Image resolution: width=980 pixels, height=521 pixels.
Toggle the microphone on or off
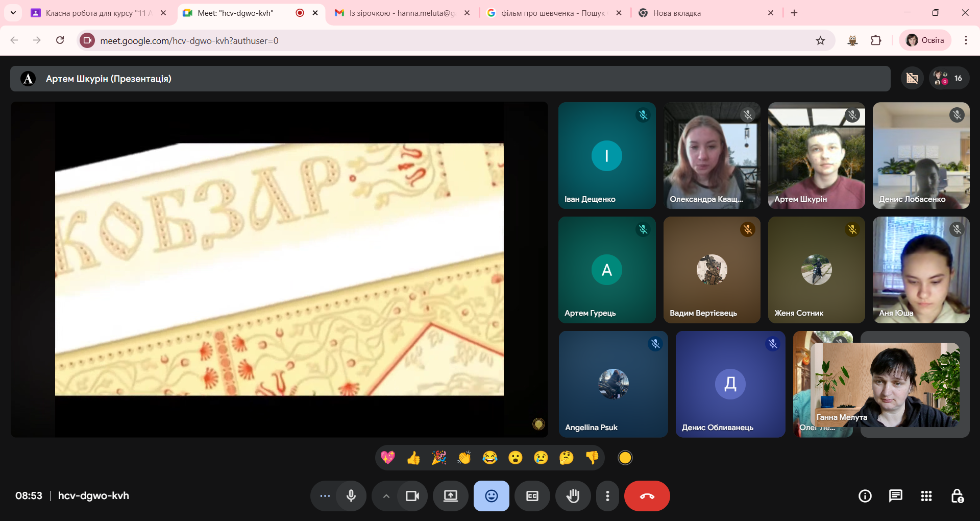point(351,496)
